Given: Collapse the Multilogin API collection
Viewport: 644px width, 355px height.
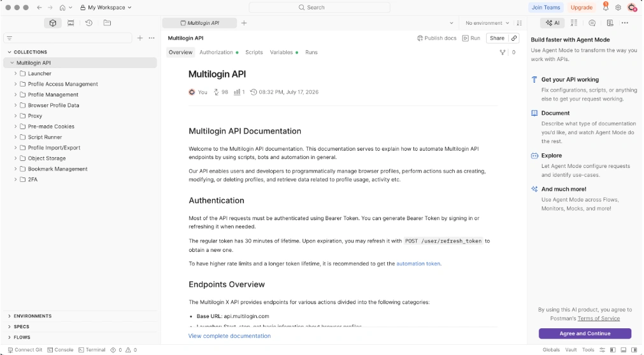Looking at the screenshot, I should coord(12,63).
